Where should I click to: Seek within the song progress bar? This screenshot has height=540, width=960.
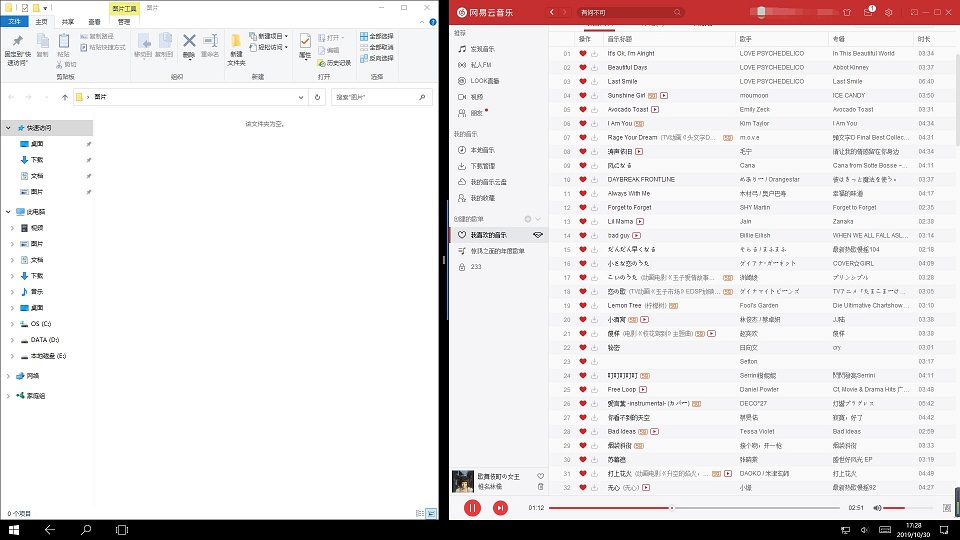click(x=694, y=508)
